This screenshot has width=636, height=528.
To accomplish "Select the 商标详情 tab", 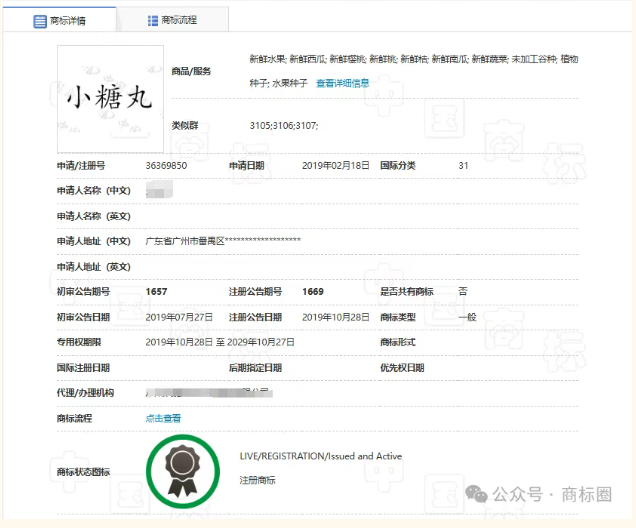I will (60, 20).
